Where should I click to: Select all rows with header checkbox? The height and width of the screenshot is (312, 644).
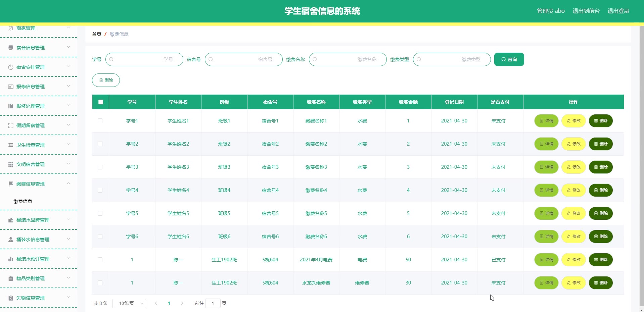pyautogui.click(x=101, y=102)
